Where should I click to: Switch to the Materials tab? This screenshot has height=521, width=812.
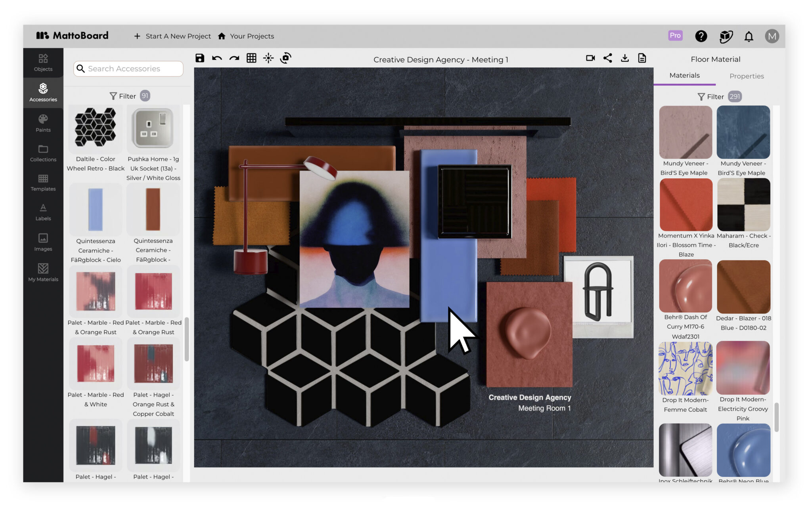[x=684, y=75]
